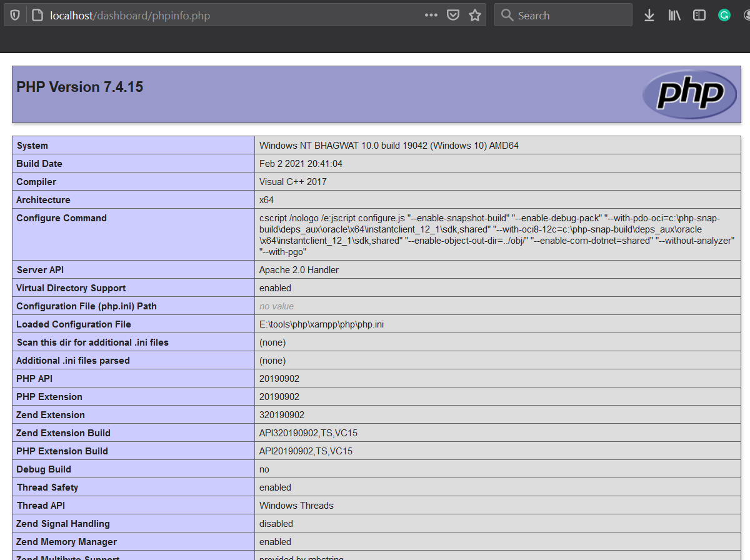Image resolution: width=750 pixels, height=560 pixels.
Task: Click the Search input field
Action: 563,15
